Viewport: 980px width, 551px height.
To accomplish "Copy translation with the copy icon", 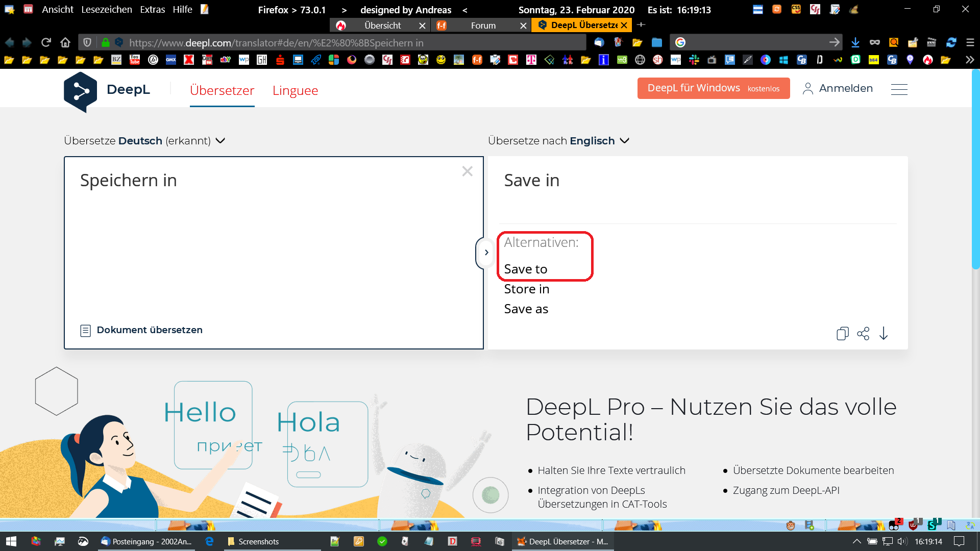I will 842,334.
